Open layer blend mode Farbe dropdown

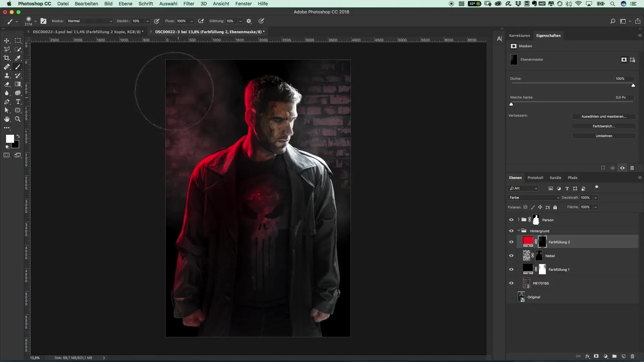click(x=534, y=198)
